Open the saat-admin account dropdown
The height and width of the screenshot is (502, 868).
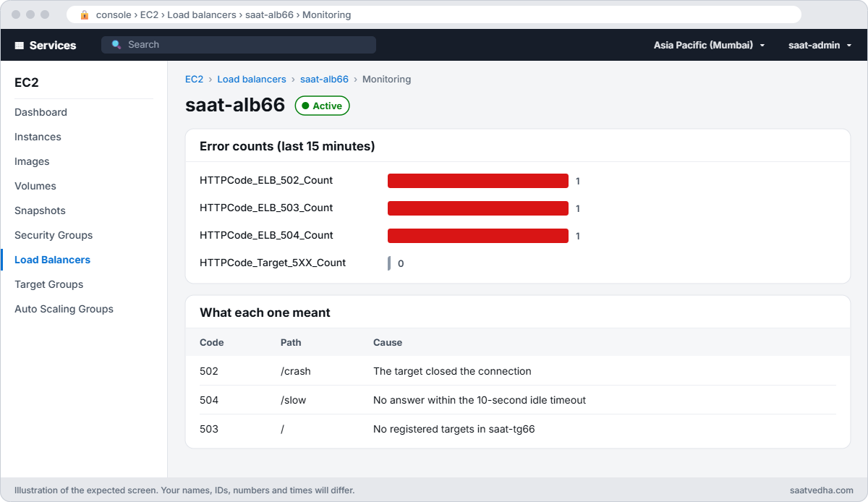(820, 45)
